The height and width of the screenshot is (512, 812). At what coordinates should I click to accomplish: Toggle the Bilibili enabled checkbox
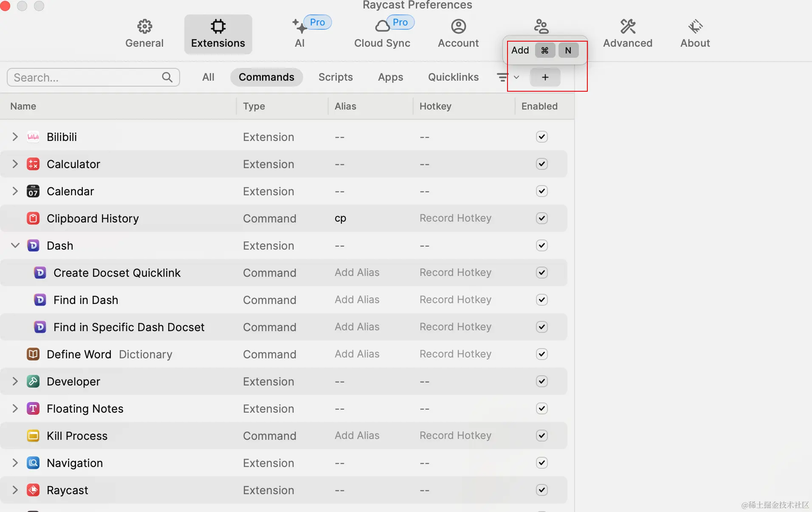click(542, 137)
